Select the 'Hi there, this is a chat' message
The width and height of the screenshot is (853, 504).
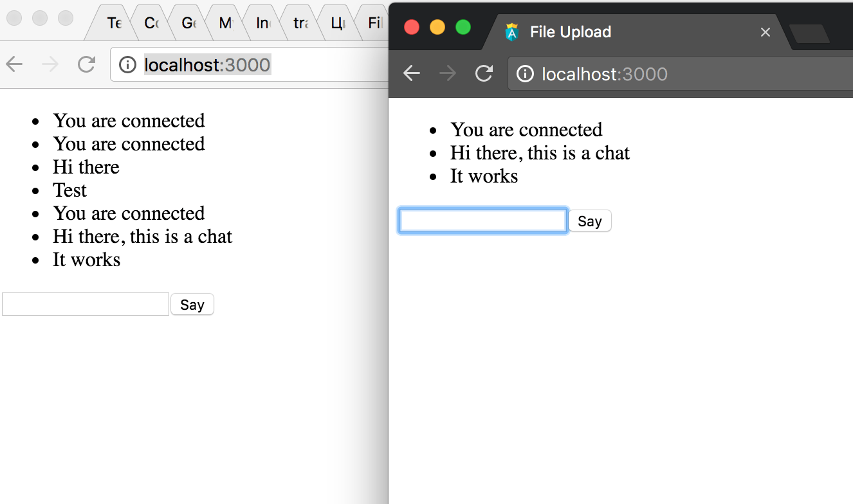tap(540, 153)
